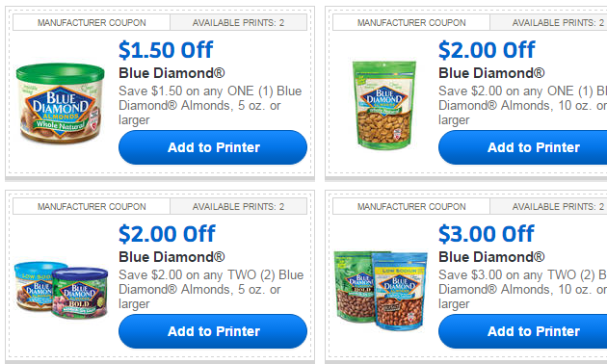
Task: Click Available Prints: 2 on bottom-left coupon
Action: pyautogui.click(x=239, y=207)
